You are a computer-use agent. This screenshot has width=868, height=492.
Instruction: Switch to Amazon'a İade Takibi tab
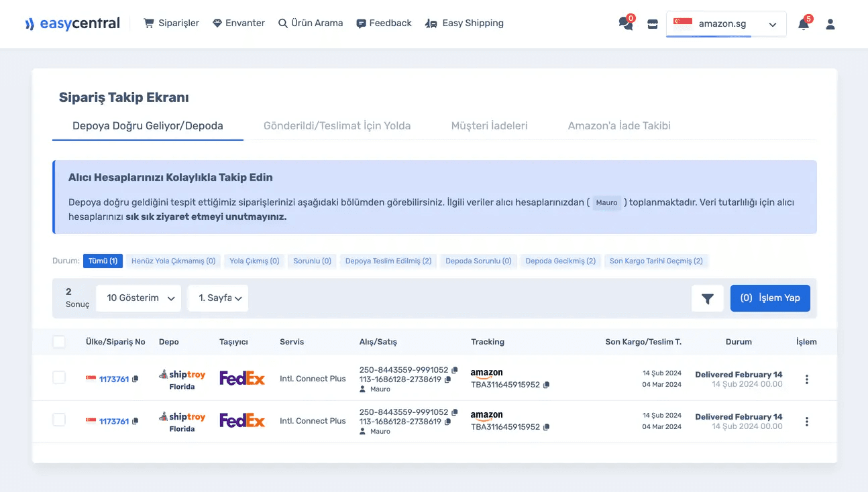pyautogui.click(x=619, y=125)
